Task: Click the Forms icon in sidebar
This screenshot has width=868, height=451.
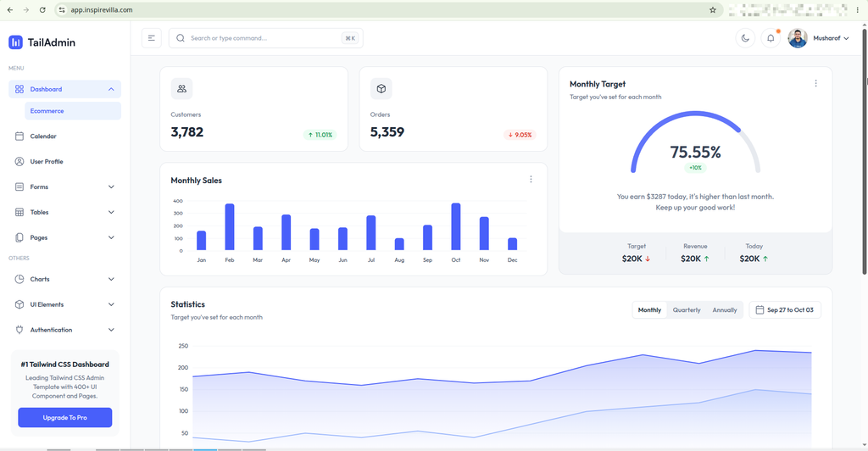Action: pyautogui.click(x=19, y=187)
